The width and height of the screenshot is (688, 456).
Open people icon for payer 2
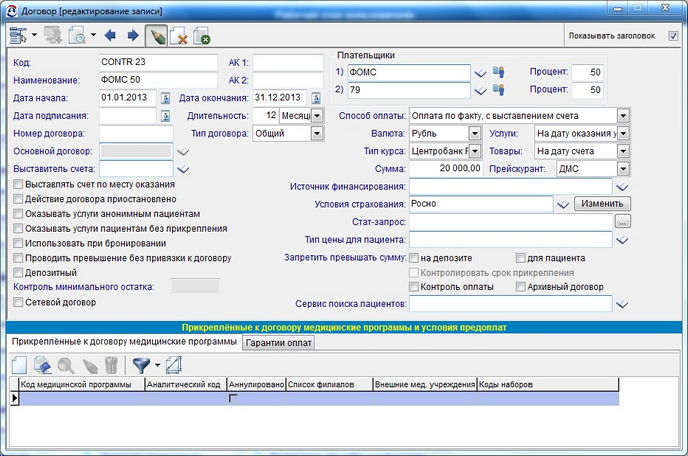click(x=498, y=90)
